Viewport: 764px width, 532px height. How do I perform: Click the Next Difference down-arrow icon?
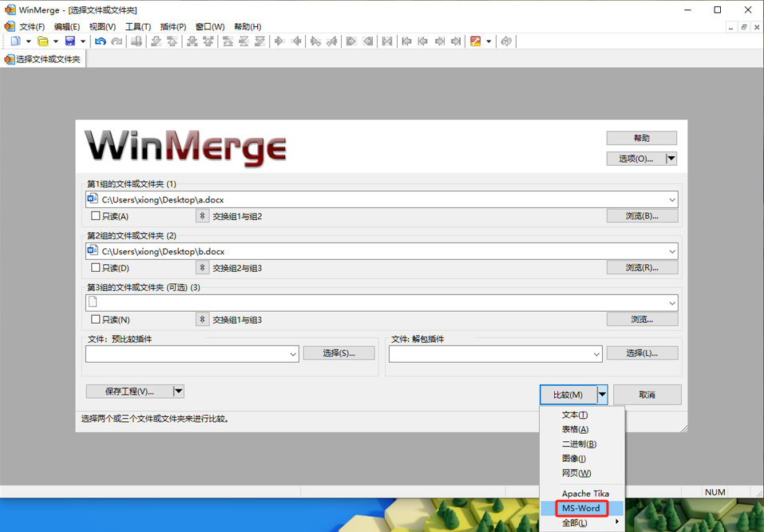click(156, 41)
